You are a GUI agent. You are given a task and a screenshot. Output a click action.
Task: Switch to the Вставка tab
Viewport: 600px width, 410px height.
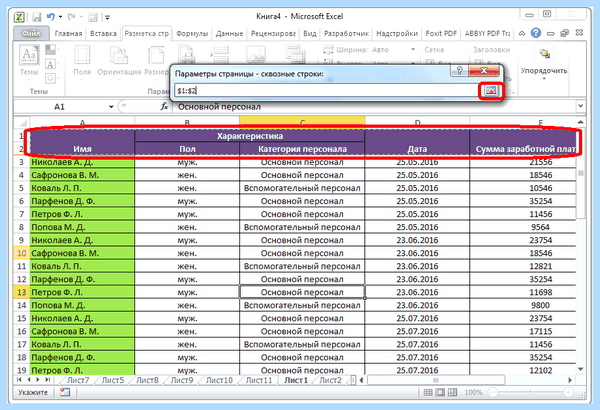103,34
